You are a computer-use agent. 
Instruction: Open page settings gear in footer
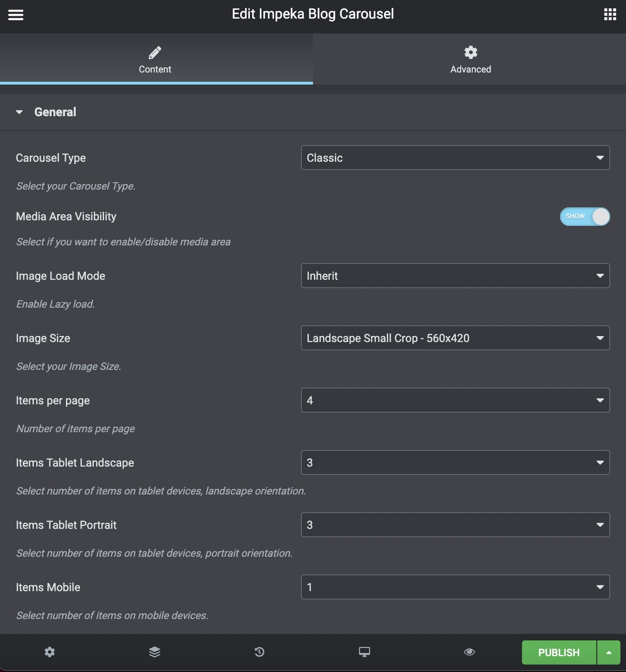pyautogui.click(x=50, y=652)
